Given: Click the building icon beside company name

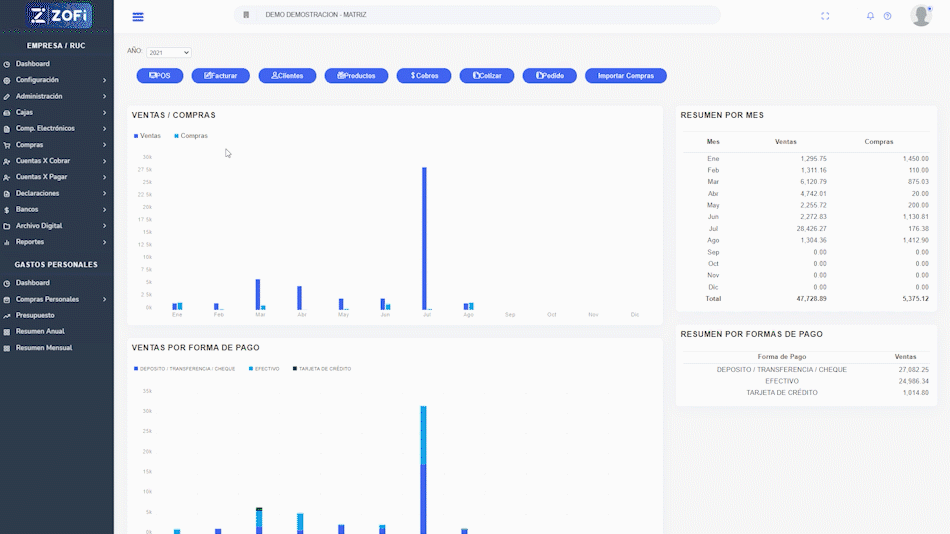Looking at the screenshot, I should [x=246, y=15].
